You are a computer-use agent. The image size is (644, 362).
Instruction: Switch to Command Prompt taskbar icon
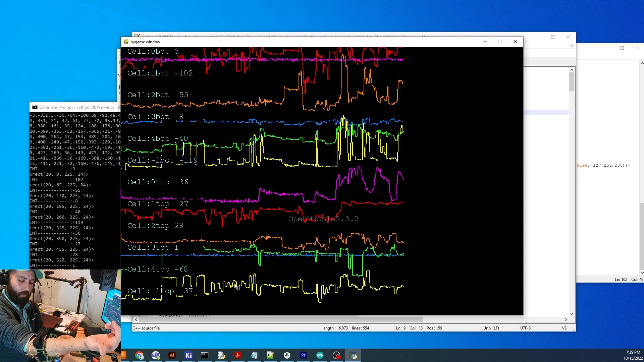click(205, 355)
